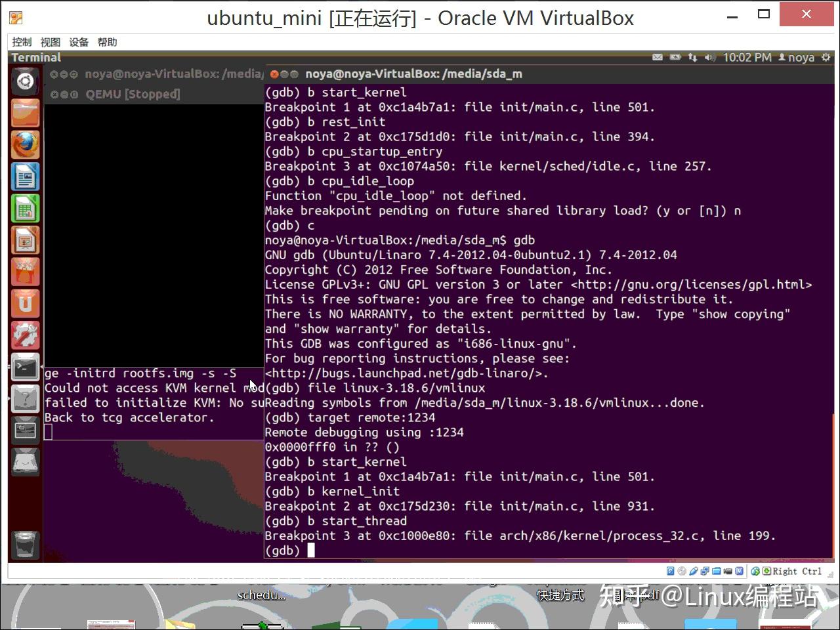The height and width of the screenshot is (630, 840).
Task: Click the 10:02 PM clock display
Action: click(747, 58)
